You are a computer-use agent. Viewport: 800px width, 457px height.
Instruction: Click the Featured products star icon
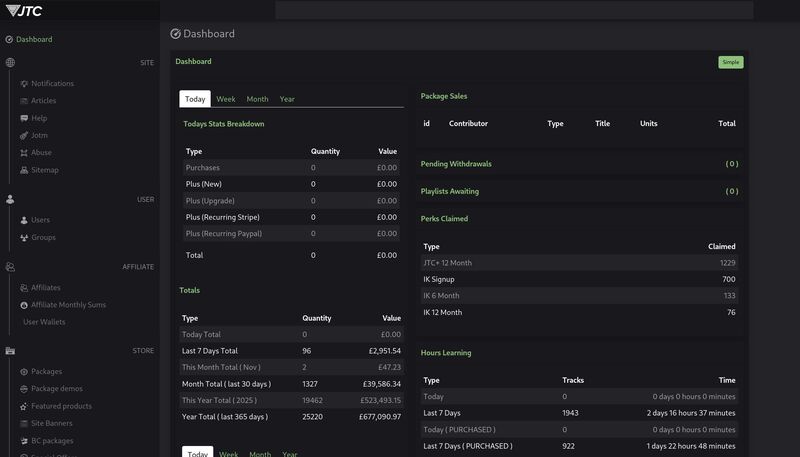[24, 407]
